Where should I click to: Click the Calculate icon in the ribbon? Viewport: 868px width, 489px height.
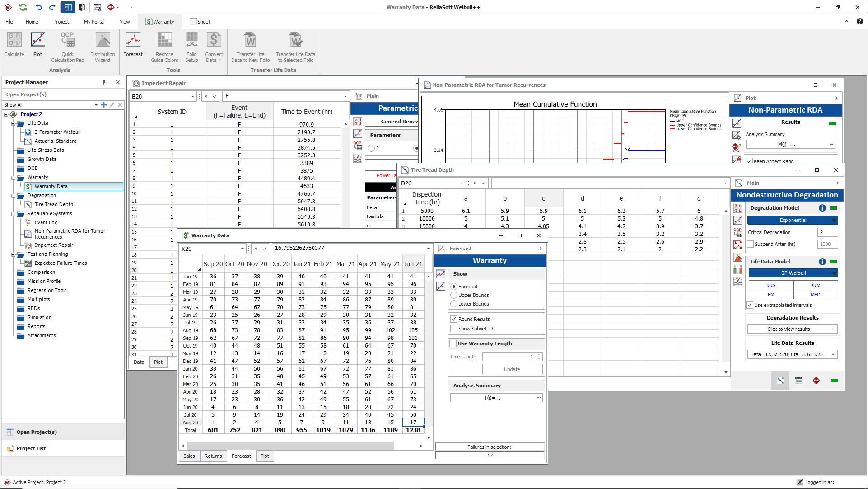coord(14,45)
